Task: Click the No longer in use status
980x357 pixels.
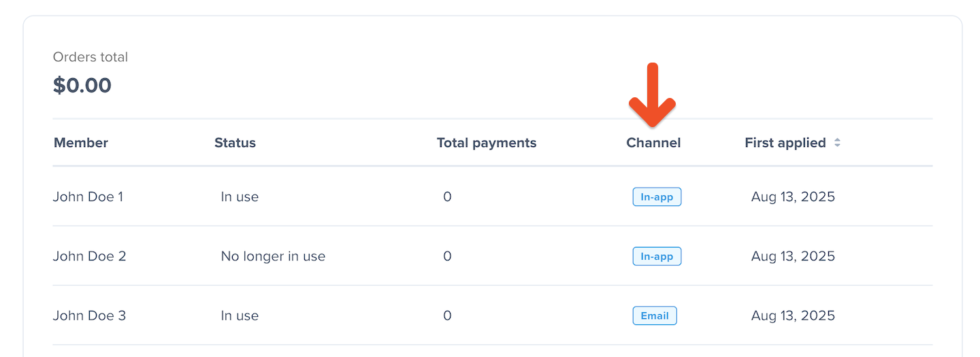Action: (x=273, y=256)
